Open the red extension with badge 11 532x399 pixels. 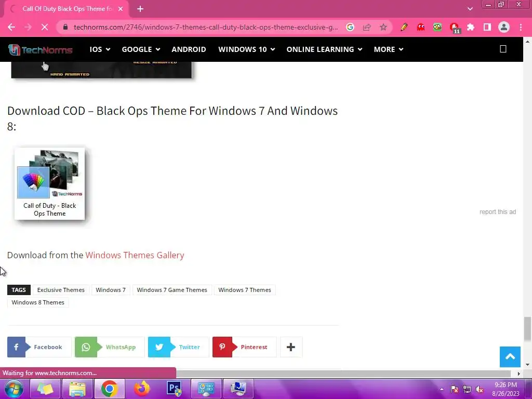(x=454, y=28)
